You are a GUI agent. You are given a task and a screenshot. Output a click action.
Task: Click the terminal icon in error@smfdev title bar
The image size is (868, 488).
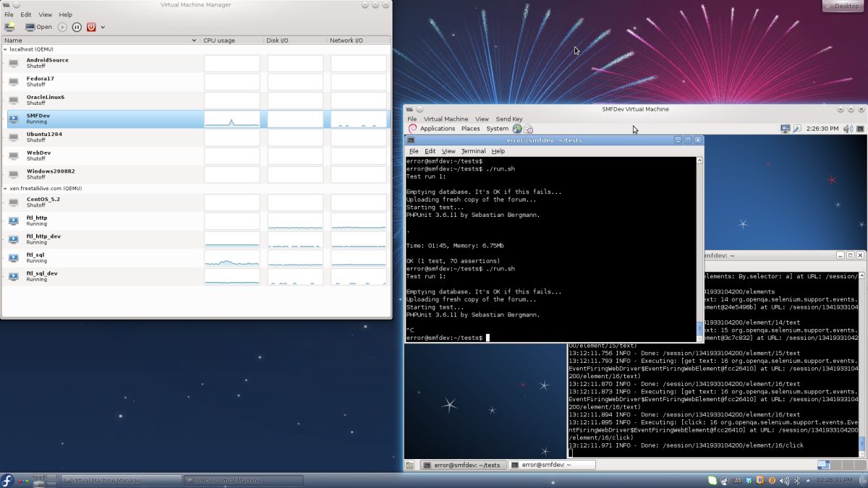410,140
